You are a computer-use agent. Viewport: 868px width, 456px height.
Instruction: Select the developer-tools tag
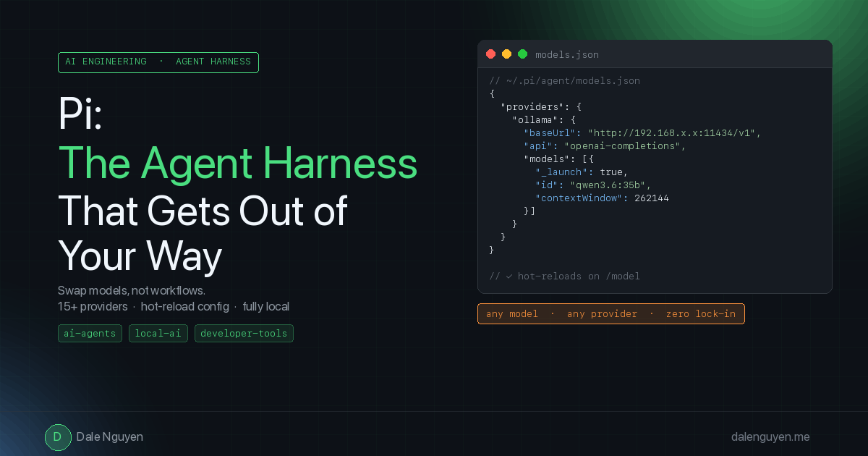pos(244,334)
